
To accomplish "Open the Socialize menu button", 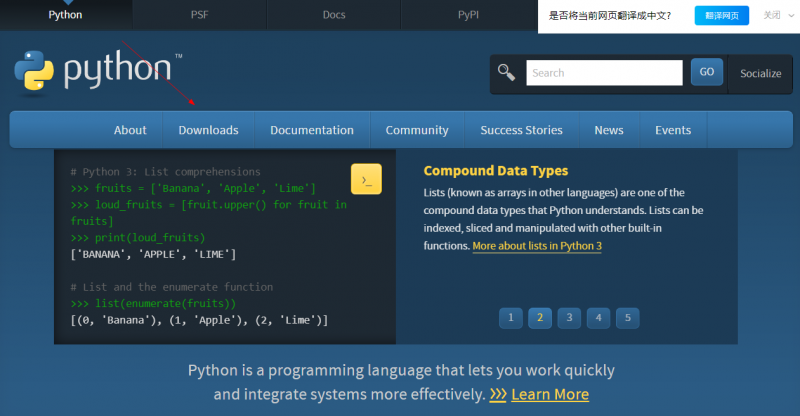I will click(760, 74).
